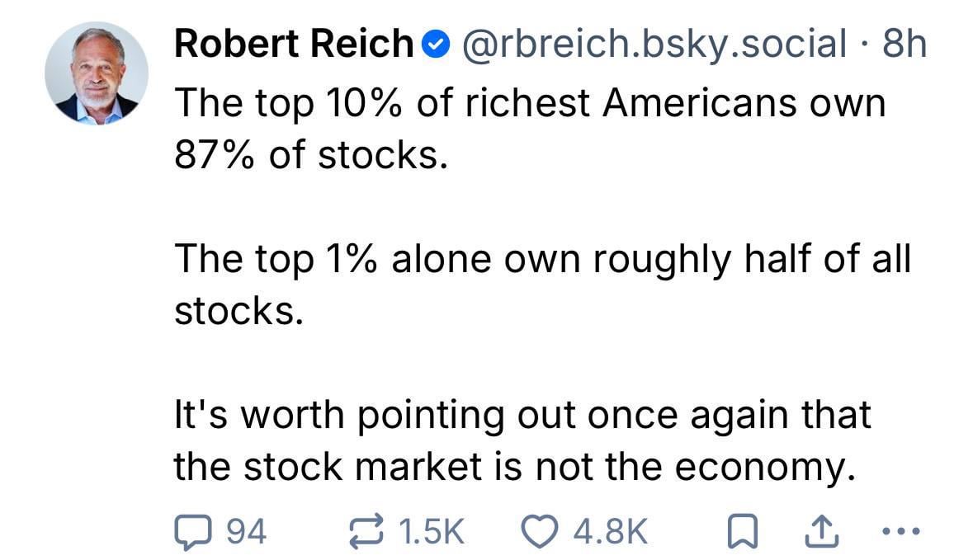Click the lone word "stocks." in paragraph two
Image resolution: width=973 pixels, height=560 pixels.
234,311
